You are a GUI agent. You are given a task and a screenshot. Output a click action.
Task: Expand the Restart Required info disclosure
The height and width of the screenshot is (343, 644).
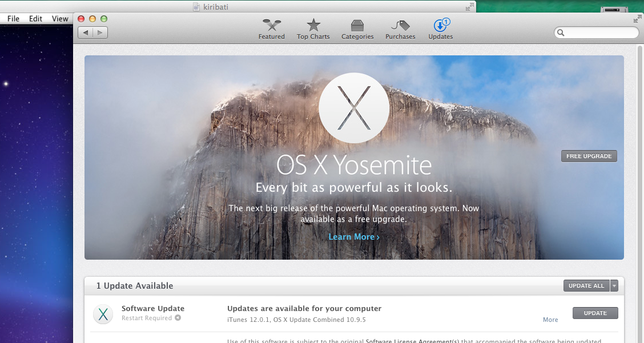pyautogui.click(x=177, y=318)
